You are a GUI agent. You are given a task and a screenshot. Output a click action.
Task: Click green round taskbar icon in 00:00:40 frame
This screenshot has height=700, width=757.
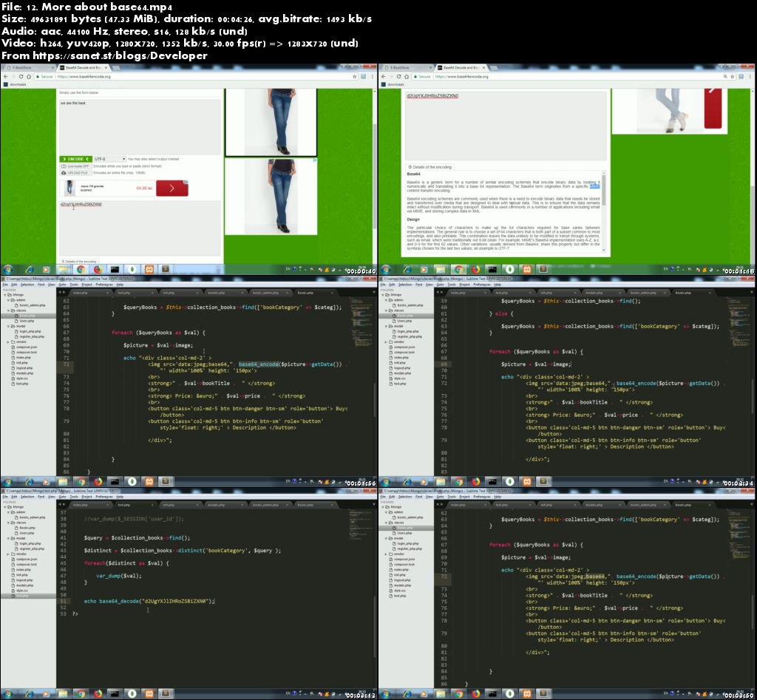[132, 269]
